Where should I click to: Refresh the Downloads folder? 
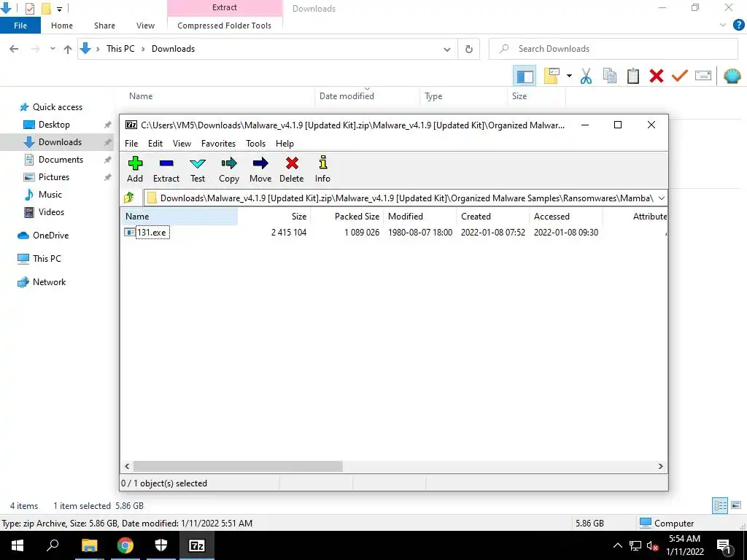coord(469,49)
